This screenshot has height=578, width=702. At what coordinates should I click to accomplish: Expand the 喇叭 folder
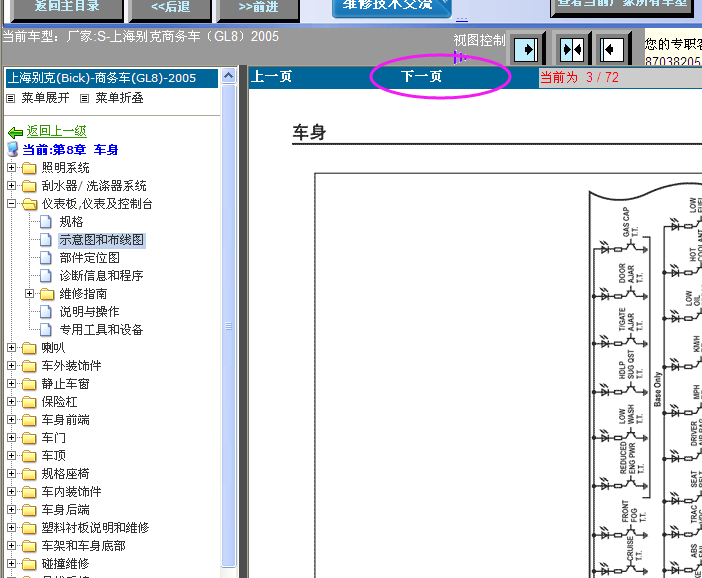12,347
